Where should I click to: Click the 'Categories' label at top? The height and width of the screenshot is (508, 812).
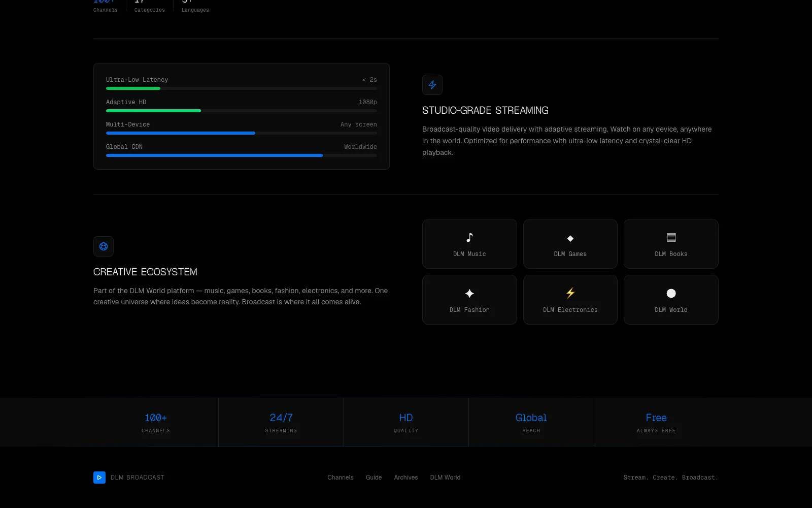150,10
